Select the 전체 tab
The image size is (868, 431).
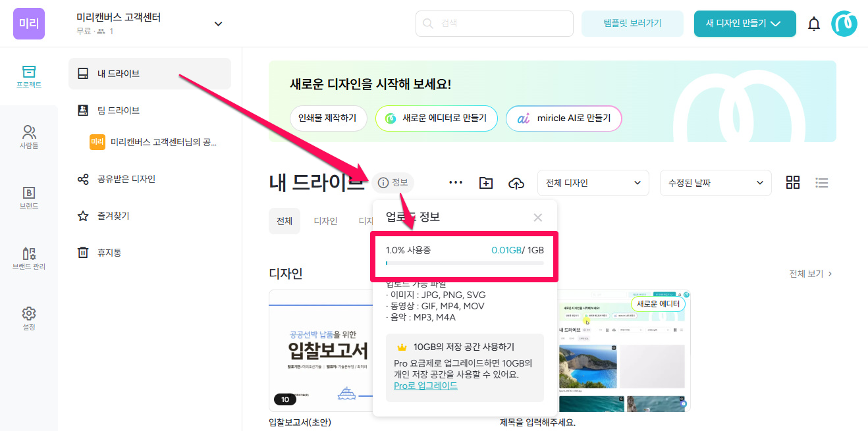click(285, 221)
